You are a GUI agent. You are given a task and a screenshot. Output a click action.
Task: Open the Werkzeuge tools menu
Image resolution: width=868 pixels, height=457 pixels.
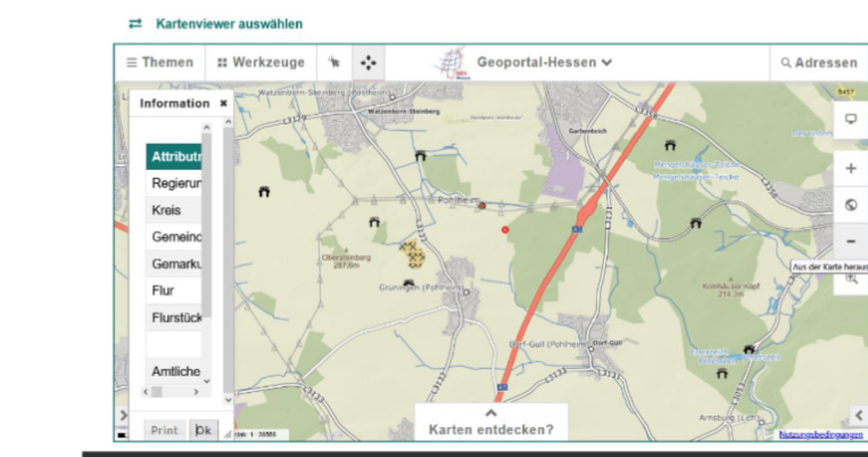pos(260,62)
